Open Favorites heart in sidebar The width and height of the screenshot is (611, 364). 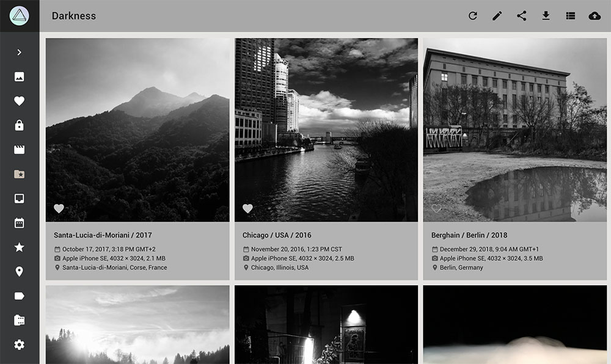[19, 101]
